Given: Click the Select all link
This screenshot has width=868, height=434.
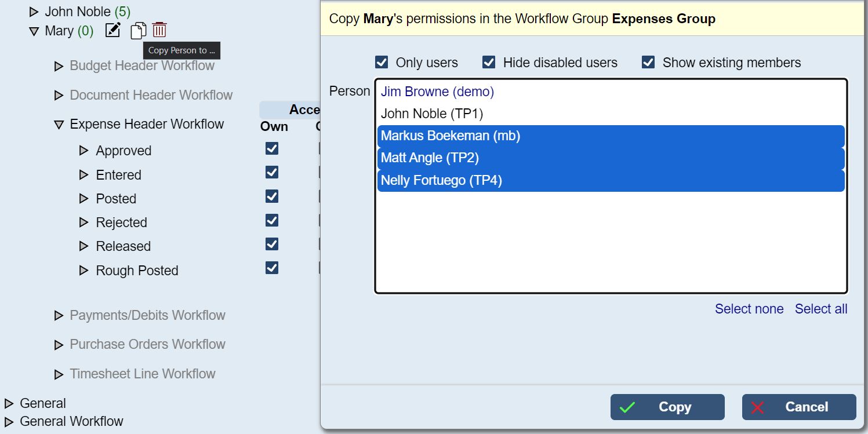Looking at the screenshot, I should pos(821,309).
